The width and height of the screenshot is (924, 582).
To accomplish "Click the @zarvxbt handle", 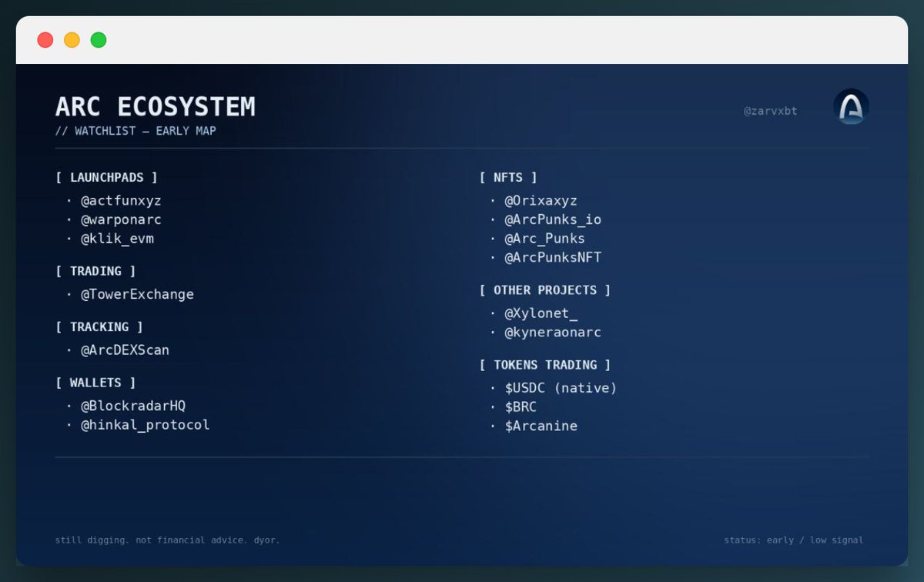I will [x=770, y=111].
